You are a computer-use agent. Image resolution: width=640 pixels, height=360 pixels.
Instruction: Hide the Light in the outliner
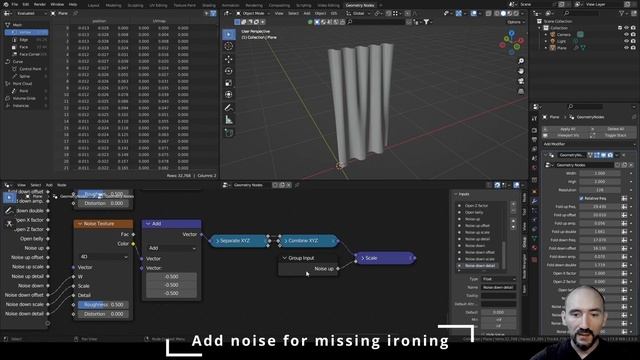tap(626, 41)
